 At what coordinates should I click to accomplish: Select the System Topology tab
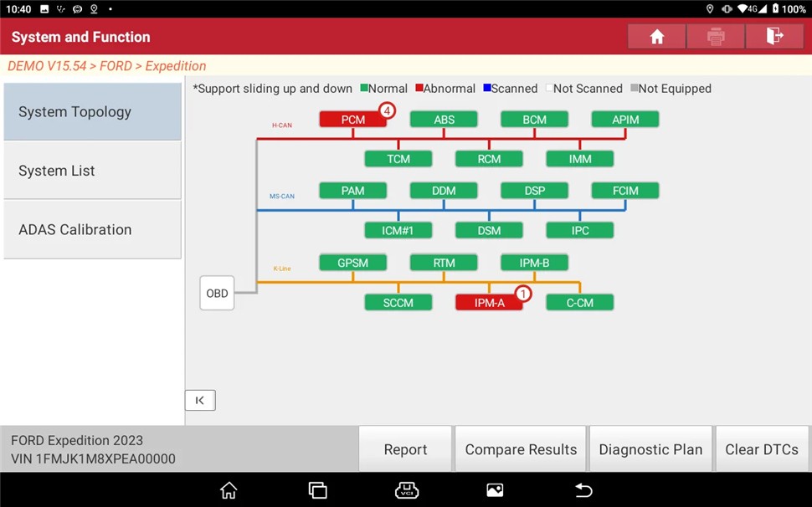93,112
